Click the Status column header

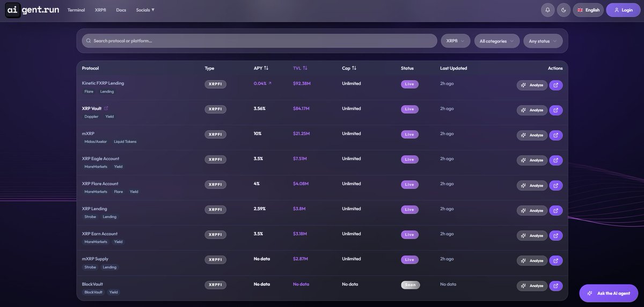(407, 68)
